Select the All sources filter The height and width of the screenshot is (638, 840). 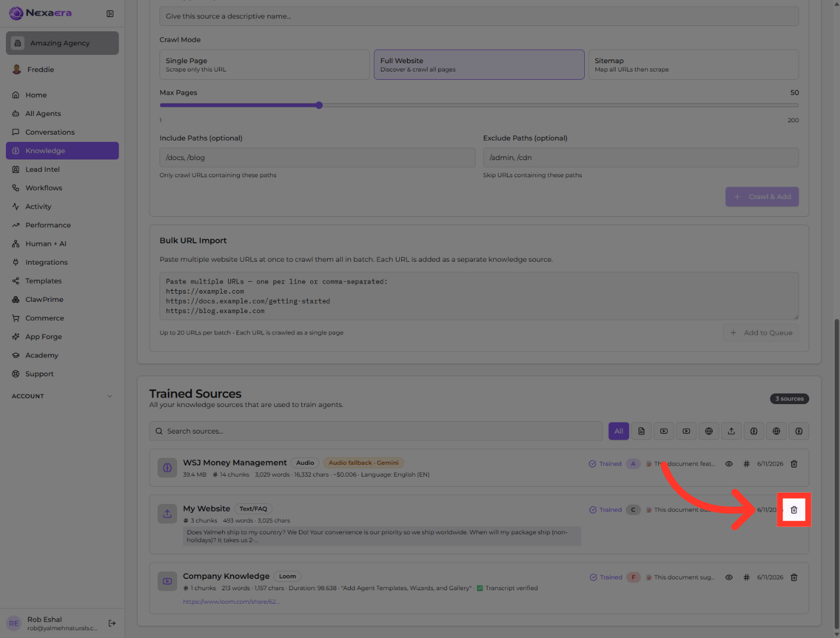(618, 431)
